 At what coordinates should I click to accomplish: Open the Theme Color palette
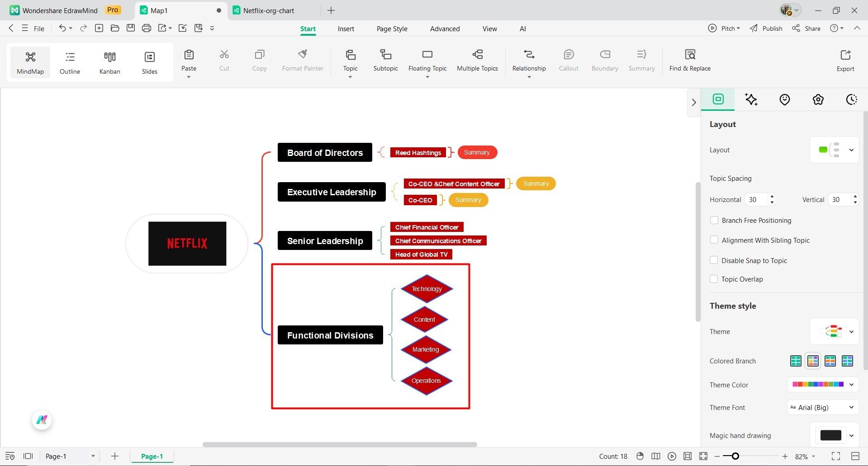click(x=823, y=384)
